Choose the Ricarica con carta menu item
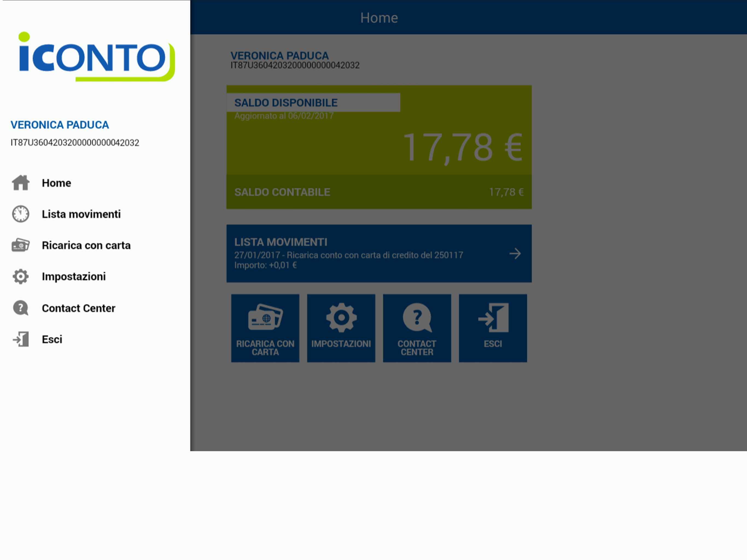This screenshot has width=747, height=560. (86, 245)
